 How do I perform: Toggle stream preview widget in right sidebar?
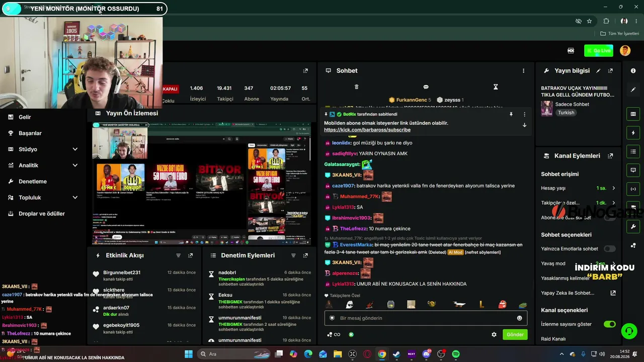point(633,114)
